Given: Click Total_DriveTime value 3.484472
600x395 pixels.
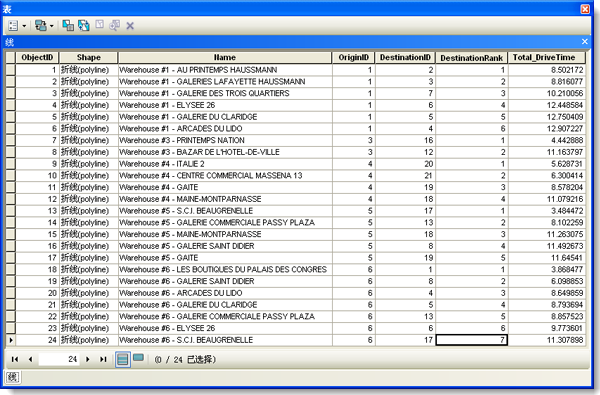Looking at the screenshot, I should (x=547, y=211).
